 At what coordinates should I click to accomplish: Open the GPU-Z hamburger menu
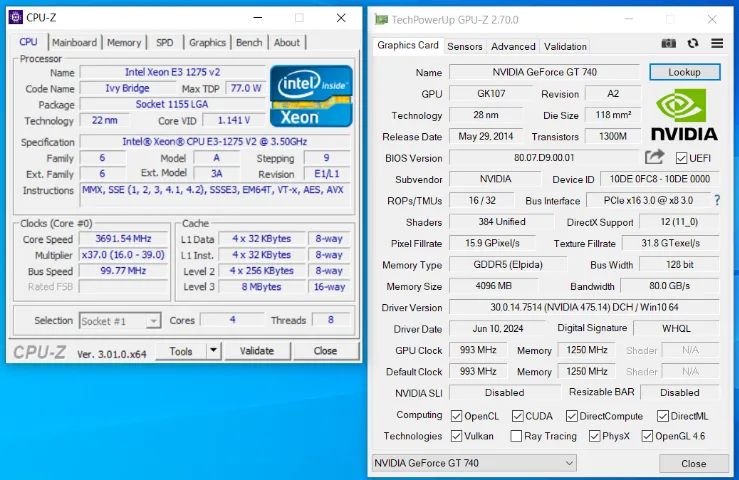pos(717,43)
